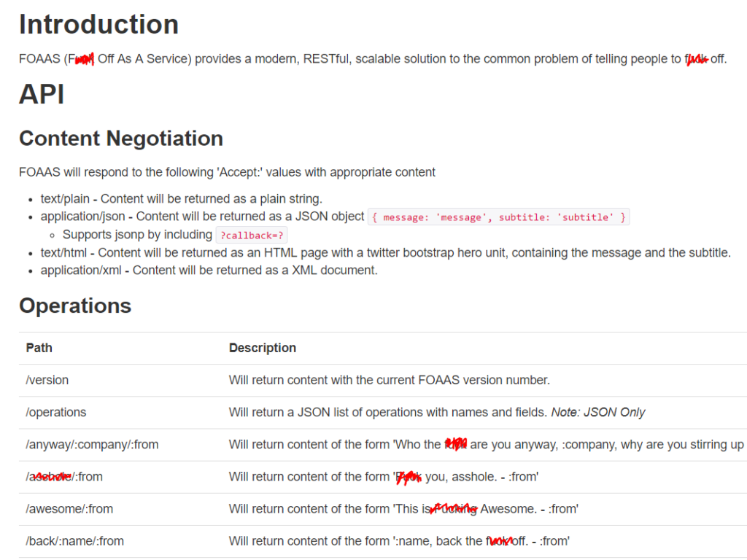Screen dimensions: 747x560
Task: Click the /awesome/:from path cell
Action: 69,508
